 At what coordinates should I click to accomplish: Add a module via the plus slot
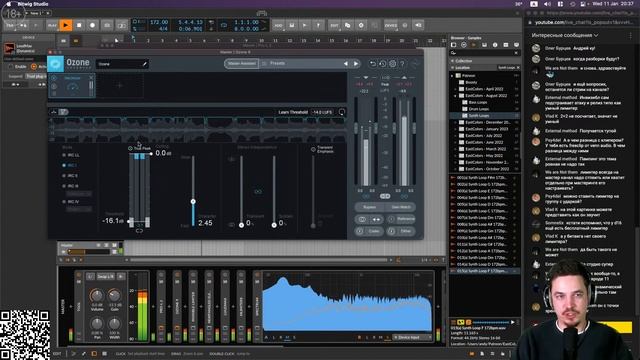point(120,86)
